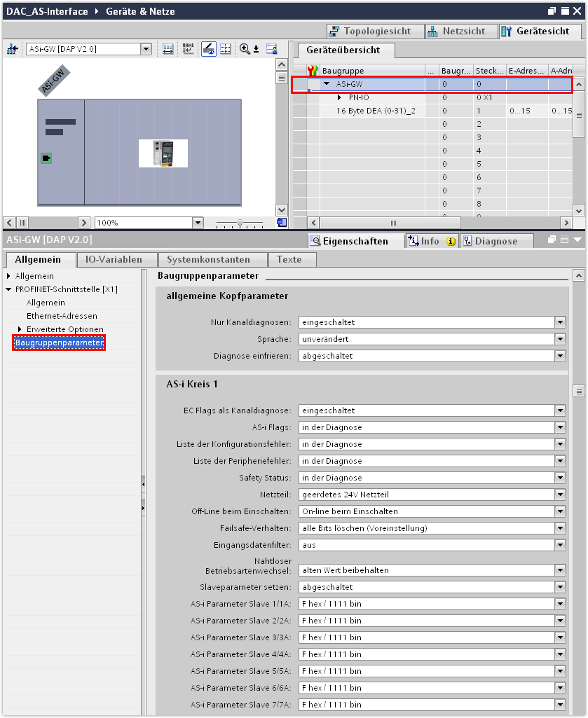Click the zoom magnifier icon

[x=245, y=49]
